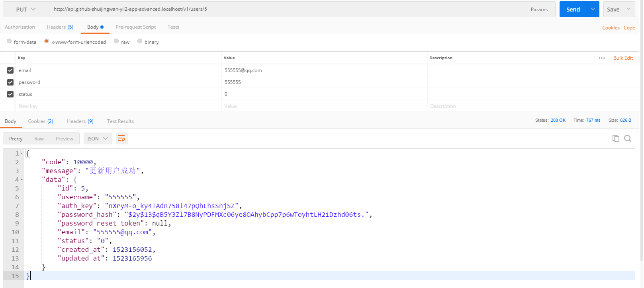The image size is (644, 288).
Task: Open the three-dots column options menu
Action: point(601,58)
